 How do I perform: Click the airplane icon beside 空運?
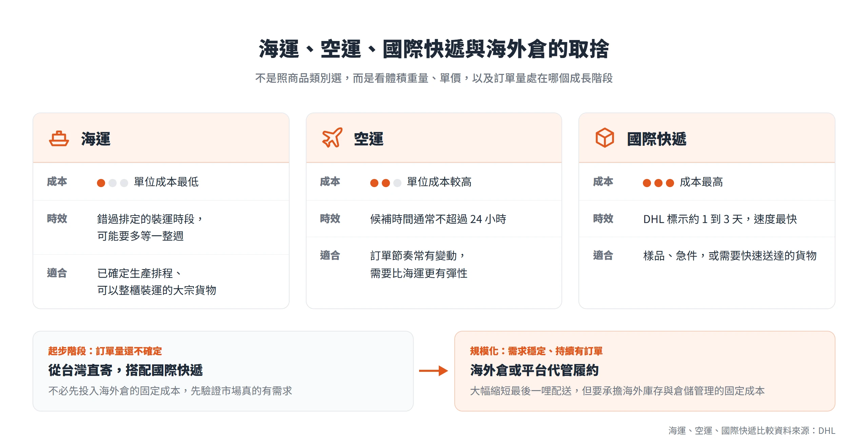332,138
